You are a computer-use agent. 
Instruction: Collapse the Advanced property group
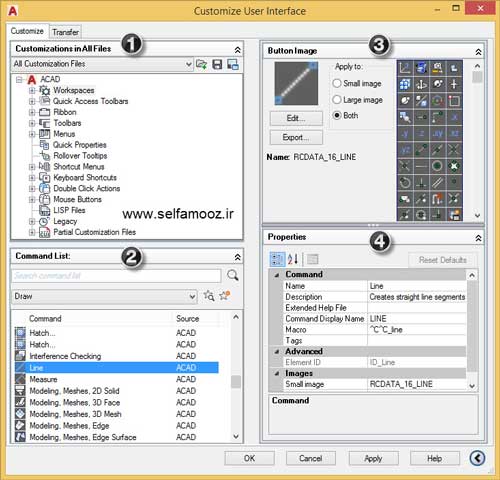click(277, 351)
